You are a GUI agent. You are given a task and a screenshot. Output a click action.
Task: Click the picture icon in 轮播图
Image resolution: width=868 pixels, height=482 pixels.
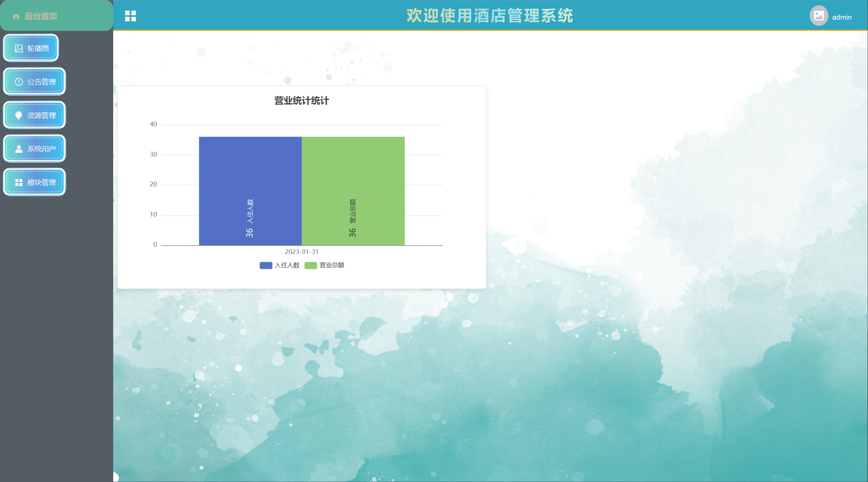[19, 48]
